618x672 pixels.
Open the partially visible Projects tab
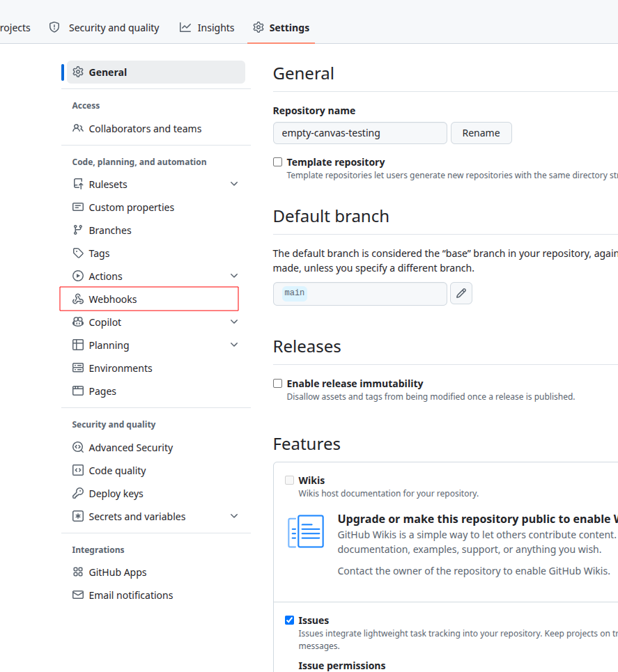tap(15, 27)
